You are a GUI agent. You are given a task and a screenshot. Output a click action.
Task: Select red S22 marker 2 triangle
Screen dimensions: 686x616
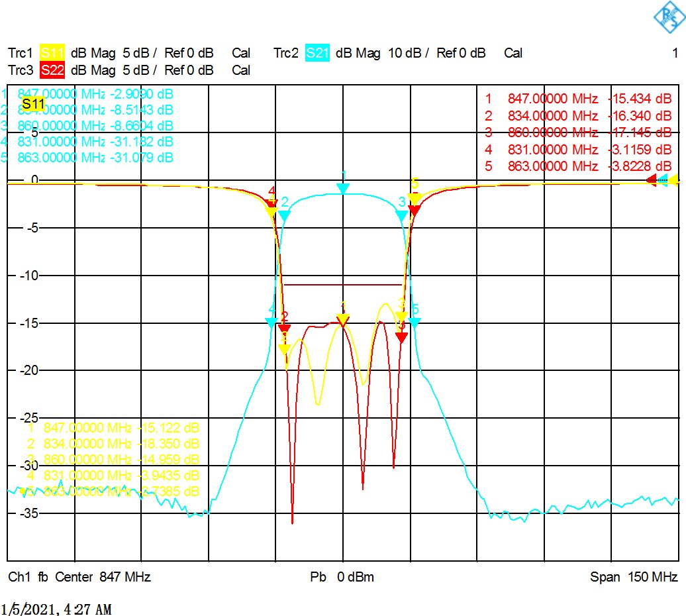(x=284, y=329)
